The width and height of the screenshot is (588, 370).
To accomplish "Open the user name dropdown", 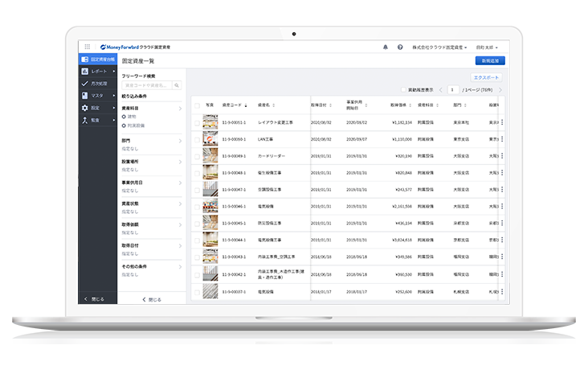I will tap(487, 47).
